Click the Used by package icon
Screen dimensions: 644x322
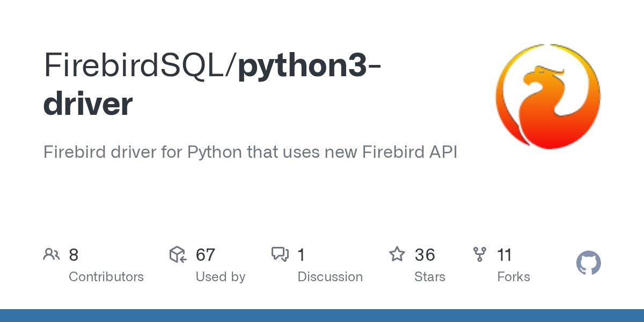tap(178, 254)
